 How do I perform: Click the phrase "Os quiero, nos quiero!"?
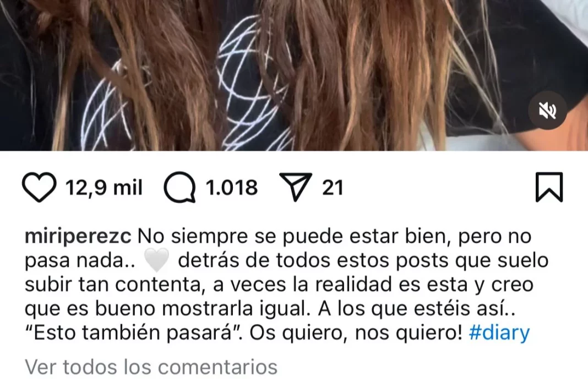pos(356,333)
